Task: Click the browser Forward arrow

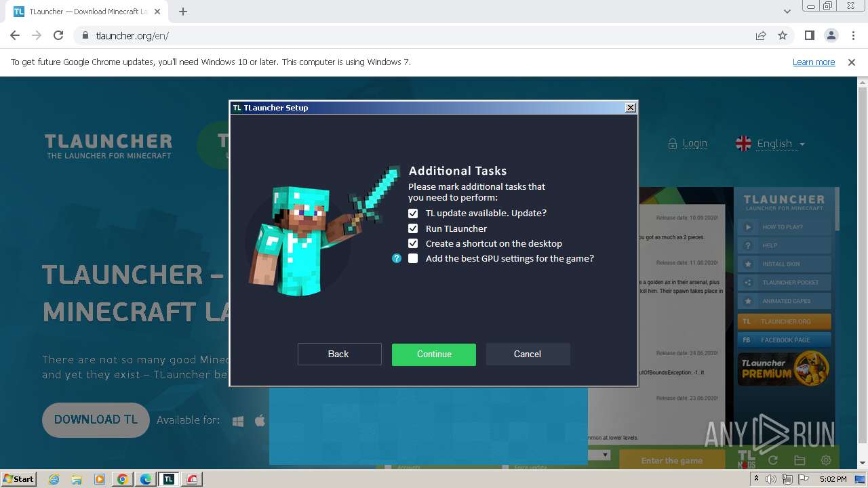Action: click(x=37, y=35)
